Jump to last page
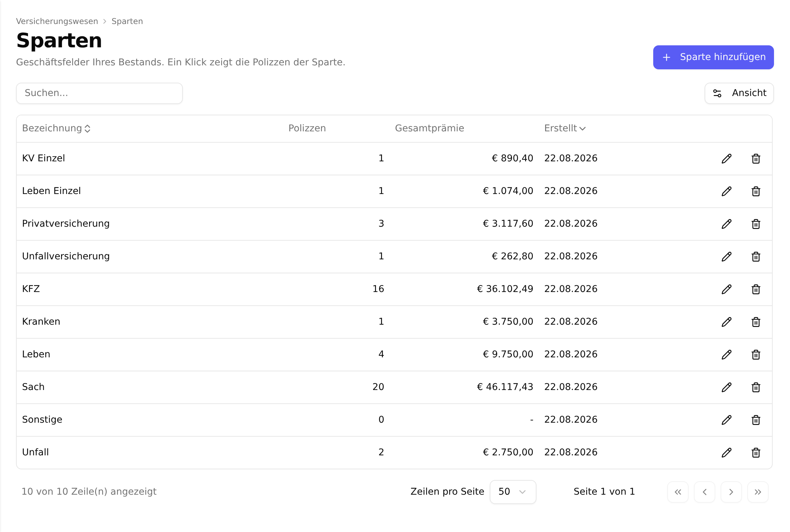The height and width of the screenshot is (532, 790). coord(758,492)
